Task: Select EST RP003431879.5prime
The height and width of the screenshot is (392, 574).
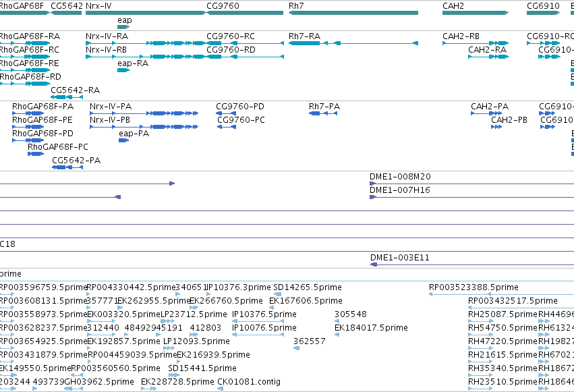Action: [43, 355]
